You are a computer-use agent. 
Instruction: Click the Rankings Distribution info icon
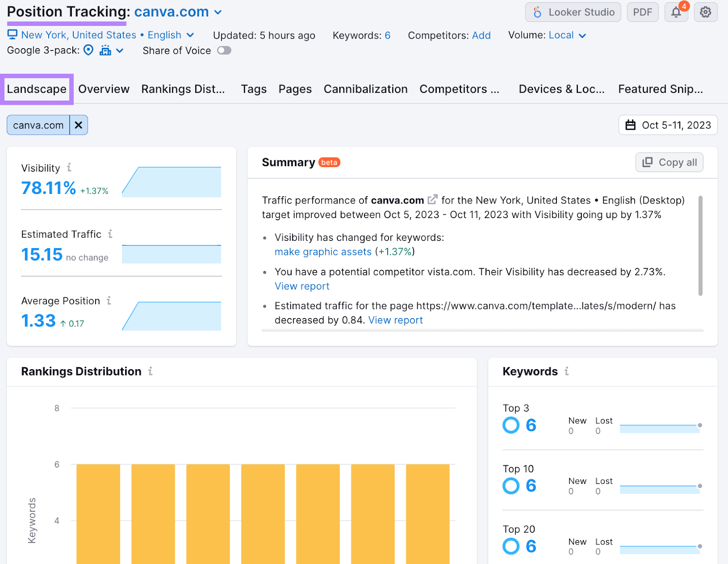150,371
